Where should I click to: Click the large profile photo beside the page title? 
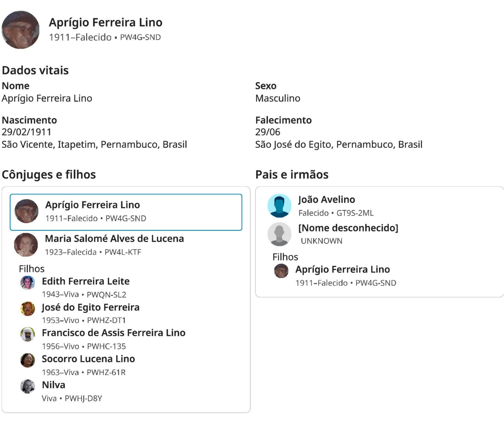[20, 30]
